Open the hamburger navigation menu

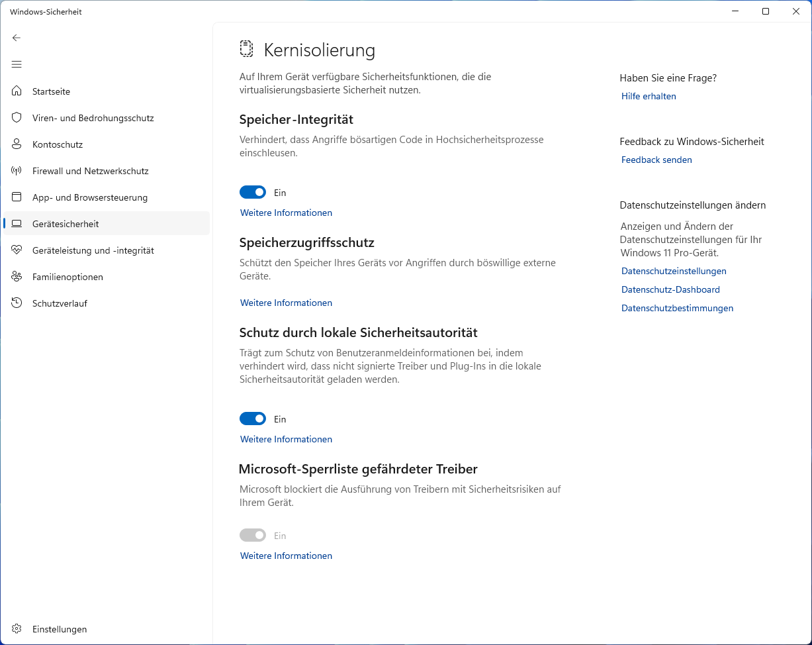(x=17, y=64)
